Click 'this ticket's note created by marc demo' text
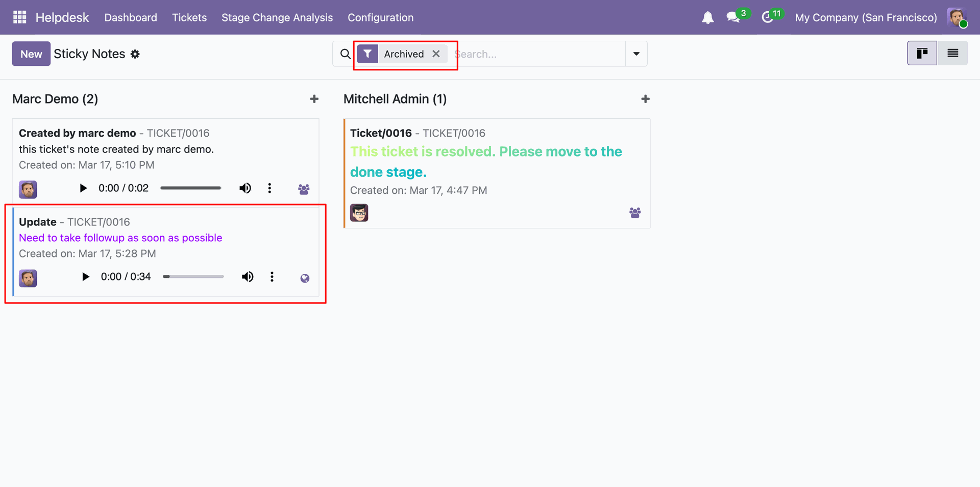The height and width of the screenshot is (487, 980). click(116, 149)
